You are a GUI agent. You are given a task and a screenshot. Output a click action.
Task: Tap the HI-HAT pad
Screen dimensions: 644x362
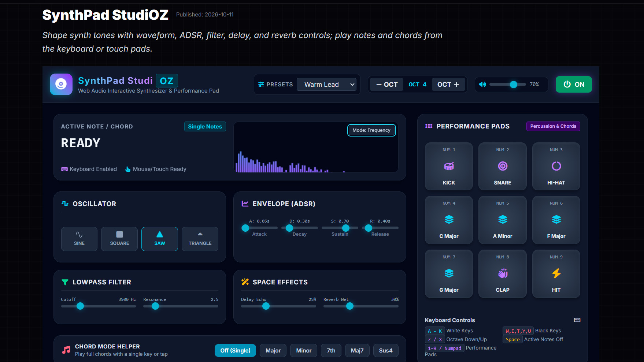(x=556, y=166)
